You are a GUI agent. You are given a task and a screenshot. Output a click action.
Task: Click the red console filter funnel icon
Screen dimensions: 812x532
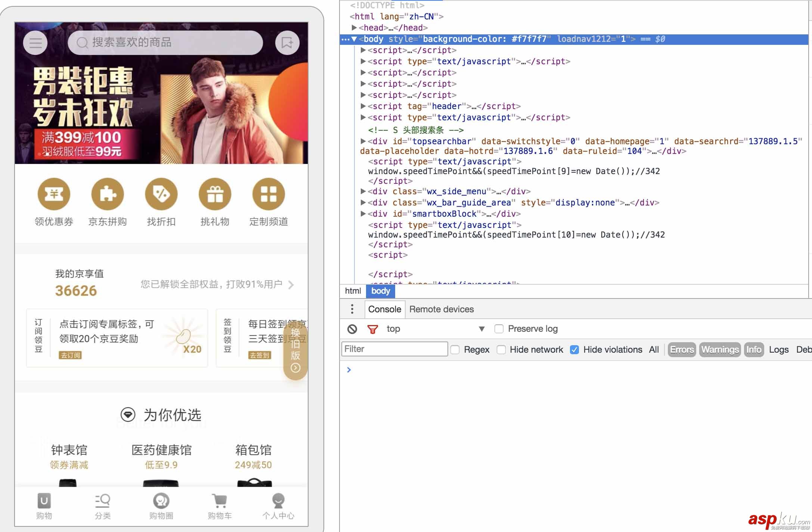point(372,329)
